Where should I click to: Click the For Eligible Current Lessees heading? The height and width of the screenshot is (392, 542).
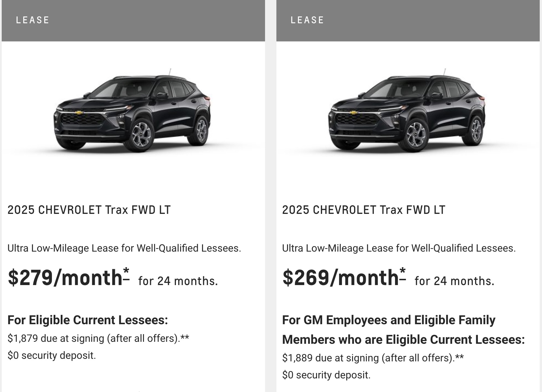(88, 320)
